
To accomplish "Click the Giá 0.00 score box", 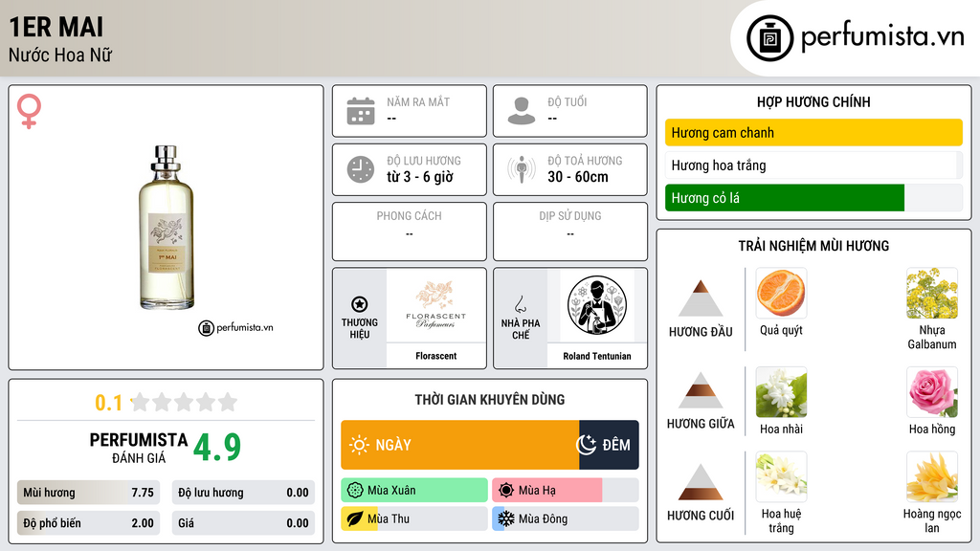I will tap(243, 523).
